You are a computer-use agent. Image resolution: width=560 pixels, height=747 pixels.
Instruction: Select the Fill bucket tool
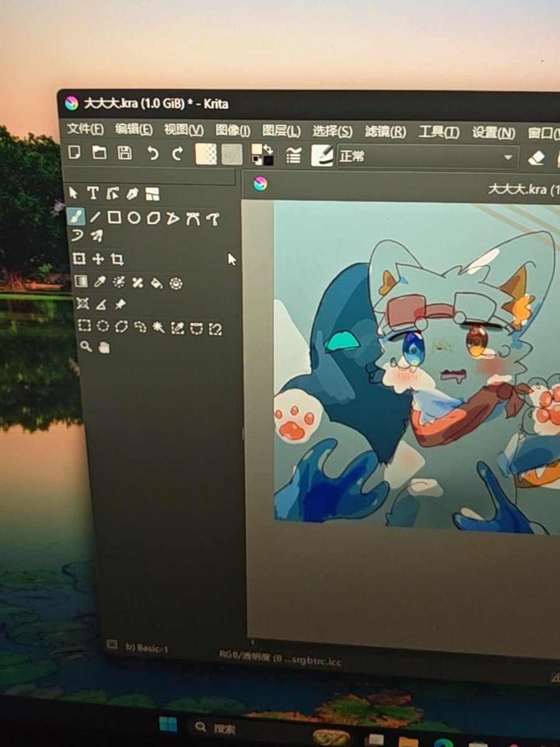point(157,284)
